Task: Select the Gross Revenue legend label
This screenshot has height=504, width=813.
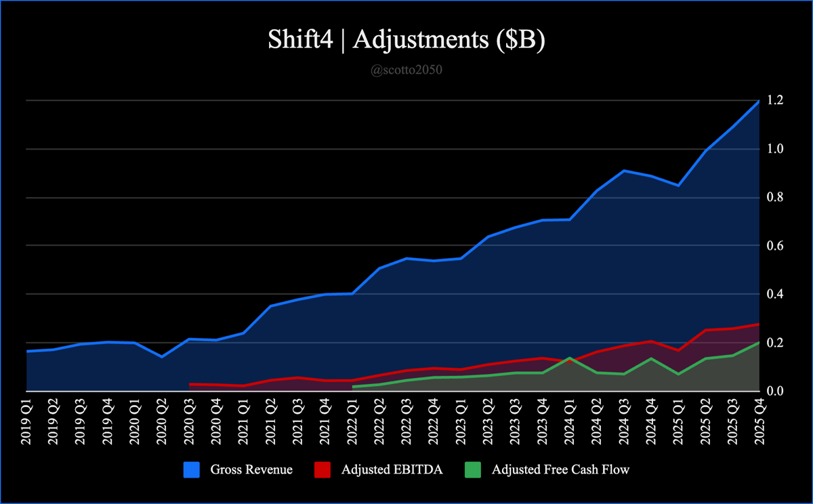Action: pyautogui.click(x=251, y=469)
